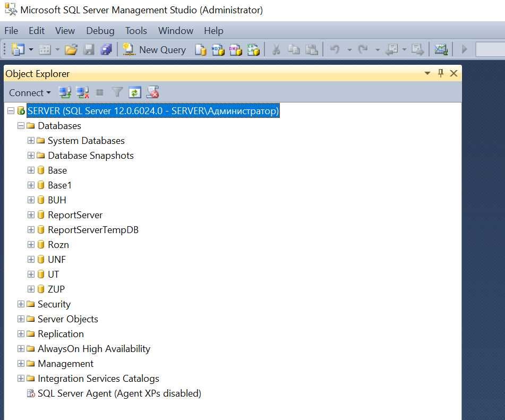The height and width of the screenshot is (420, 505).
Task: Open the View menu
Action: click(65, 31)
